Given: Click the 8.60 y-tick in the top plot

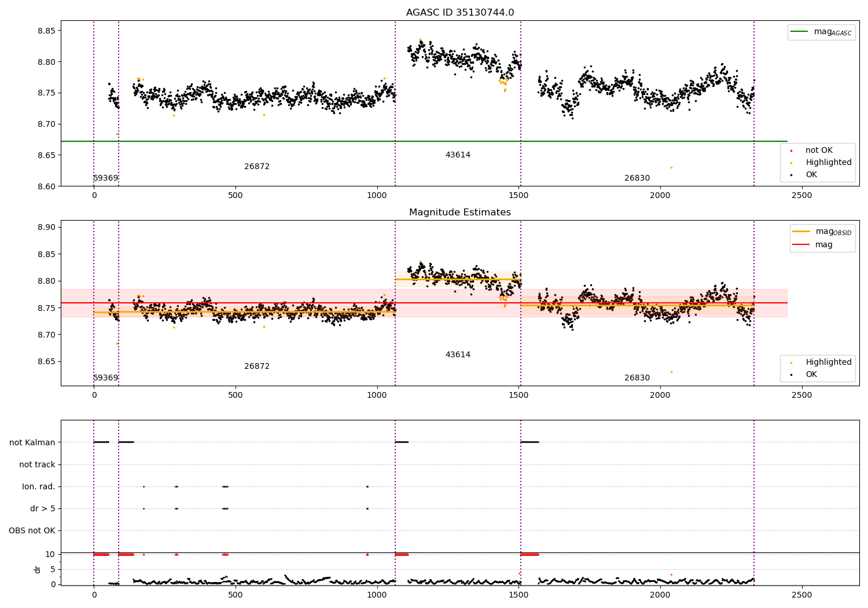Looking at the screenshot, I should [x=46, y=186].
